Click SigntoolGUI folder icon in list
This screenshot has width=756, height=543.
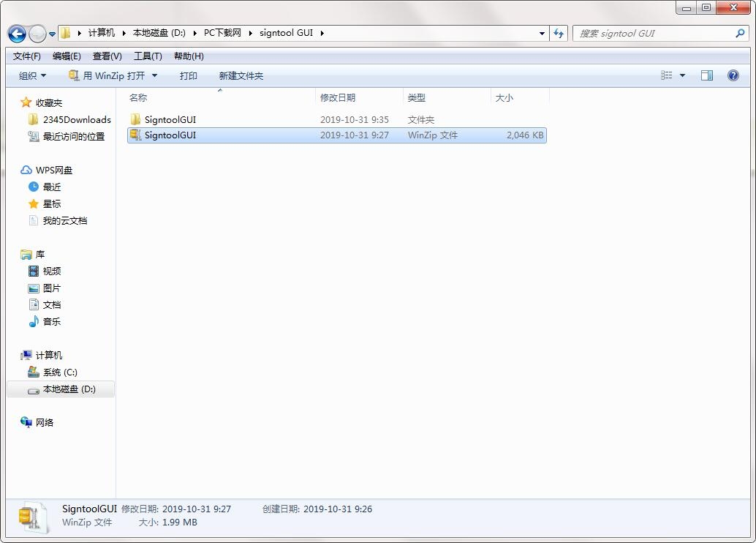[x=135, y=119]
